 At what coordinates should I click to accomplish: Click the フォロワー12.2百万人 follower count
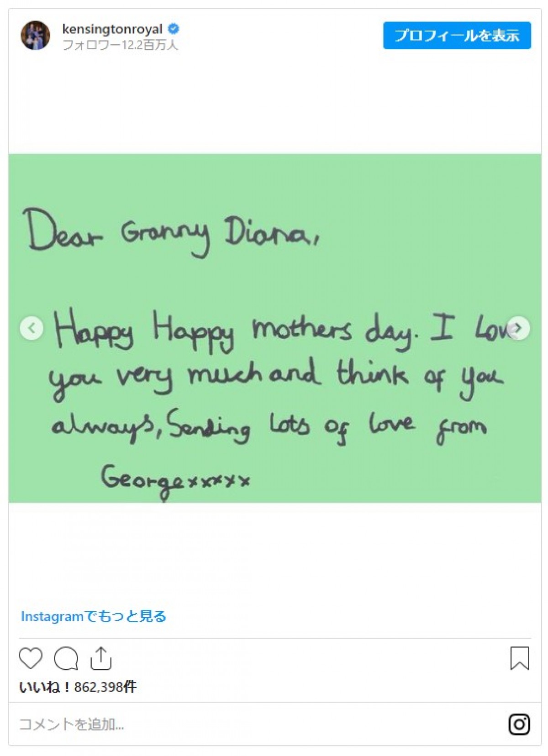120,45
